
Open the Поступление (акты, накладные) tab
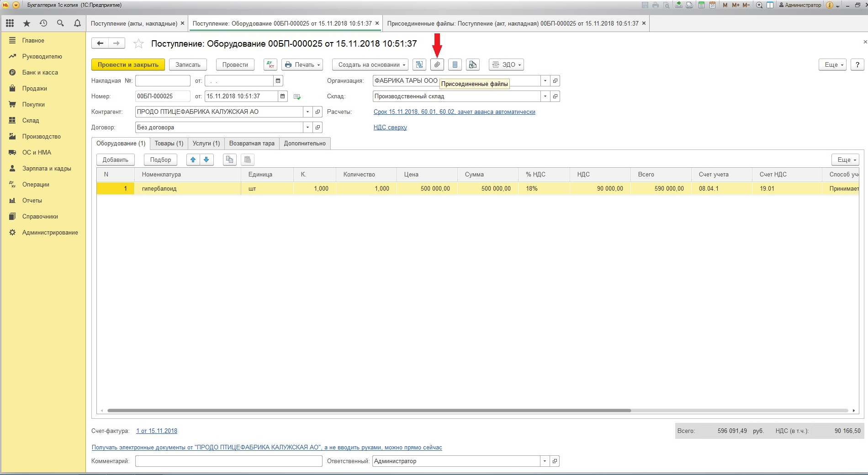click(x=134, y=23)
